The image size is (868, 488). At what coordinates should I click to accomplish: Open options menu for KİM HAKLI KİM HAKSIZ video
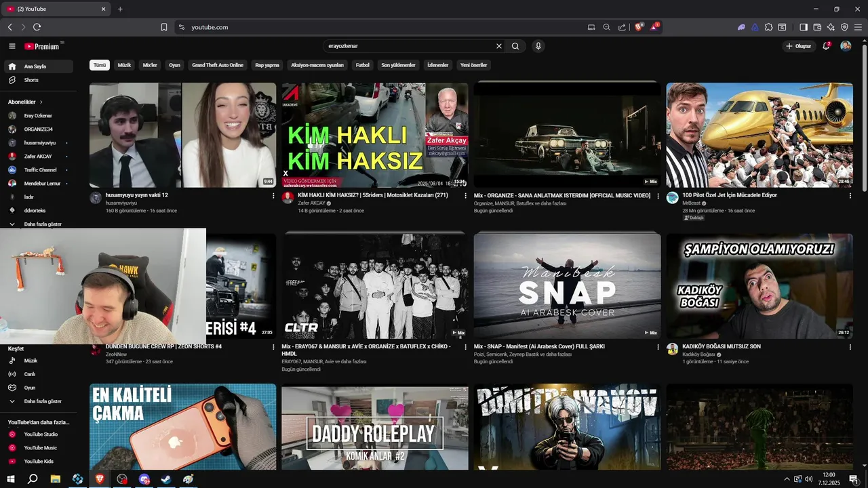point(465,195)
